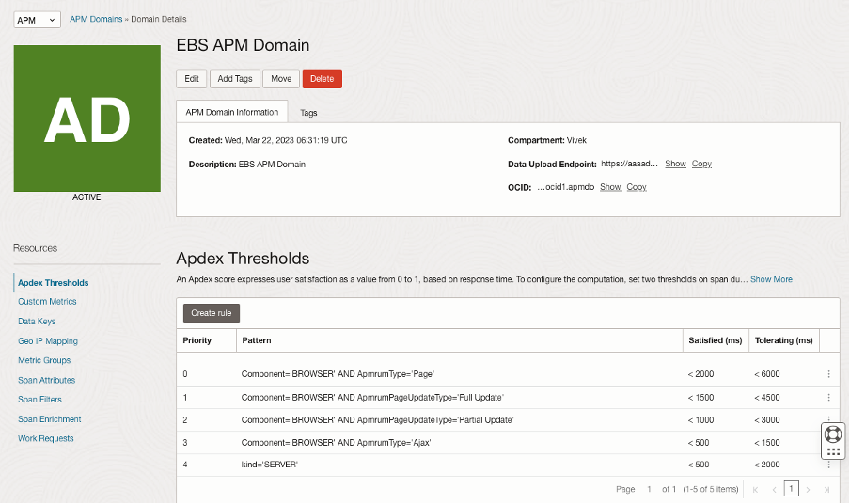Image resolution: width=850 pixels, height=504 pixels.
Task: Open Span Enrichment resource section
Action: [x=49, y=419]
